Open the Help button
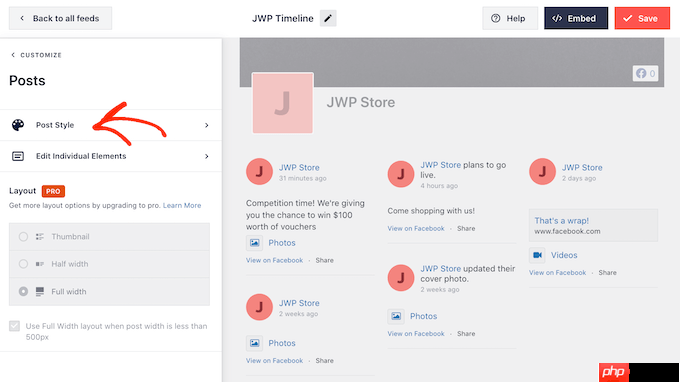Image resolution: width=680 pixels, height=382 pixels. [x=510, y=18]
